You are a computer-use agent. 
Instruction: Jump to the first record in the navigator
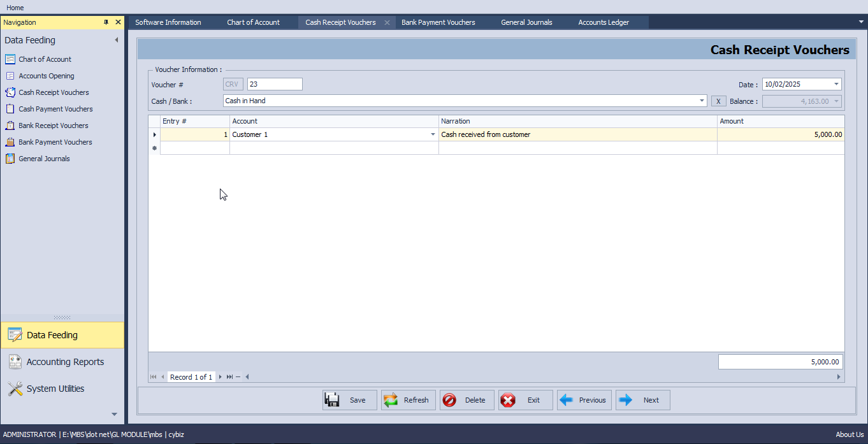[x=154, y=377]
